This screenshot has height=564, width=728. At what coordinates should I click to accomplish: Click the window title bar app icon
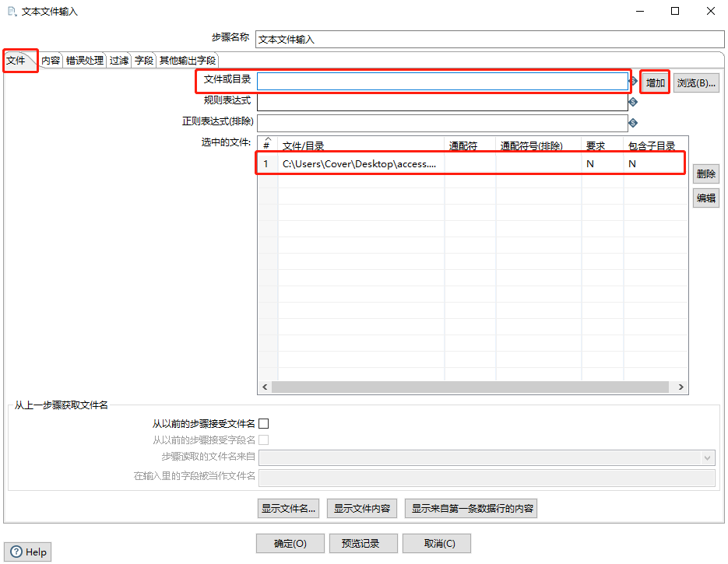[12, 12]
